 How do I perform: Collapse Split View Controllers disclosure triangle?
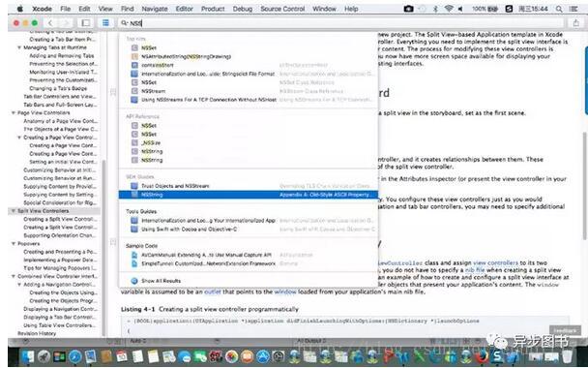pos(14,211)
